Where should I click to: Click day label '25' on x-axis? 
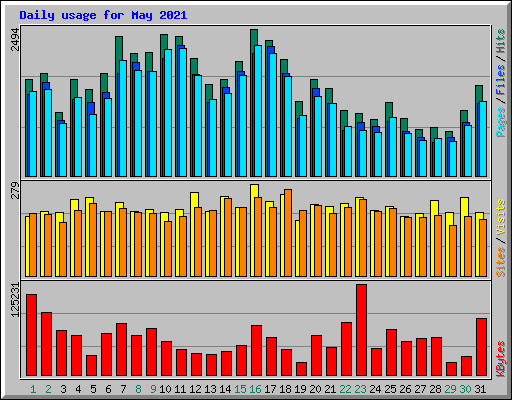390,389
